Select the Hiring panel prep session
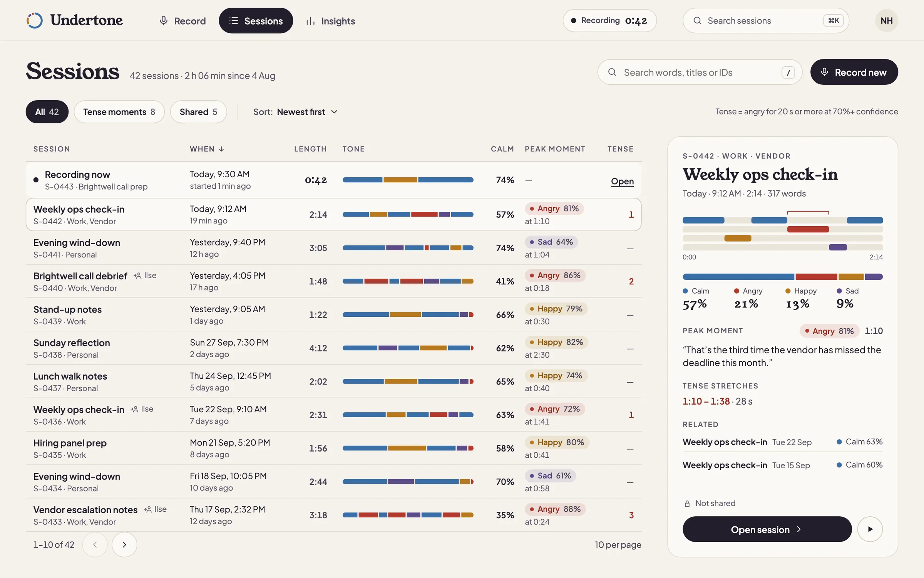Viewport: 924px width, 578px height. coord(333,448)
